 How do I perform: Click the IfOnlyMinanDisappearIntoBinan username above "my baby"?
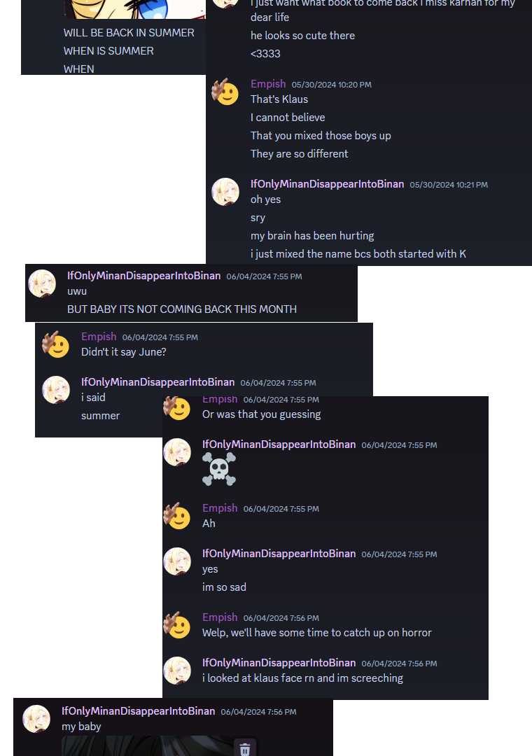coord(139,711)
